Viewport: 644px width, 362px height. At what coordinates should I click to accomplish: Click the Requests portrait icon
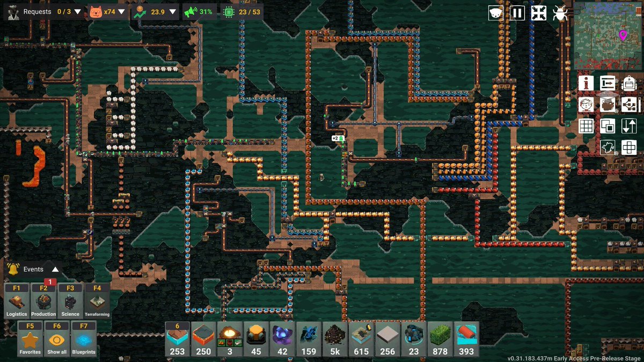click(x=13, y=12)
